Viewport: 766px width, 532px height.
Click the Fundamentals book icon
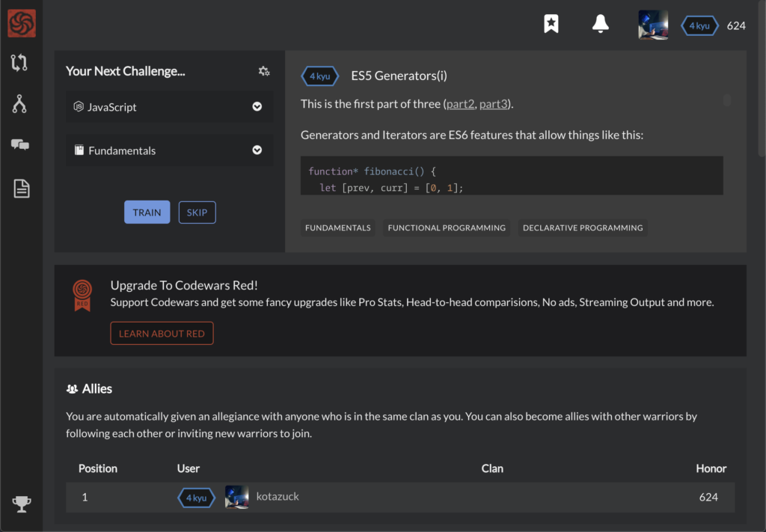click(x=79, y=150)
